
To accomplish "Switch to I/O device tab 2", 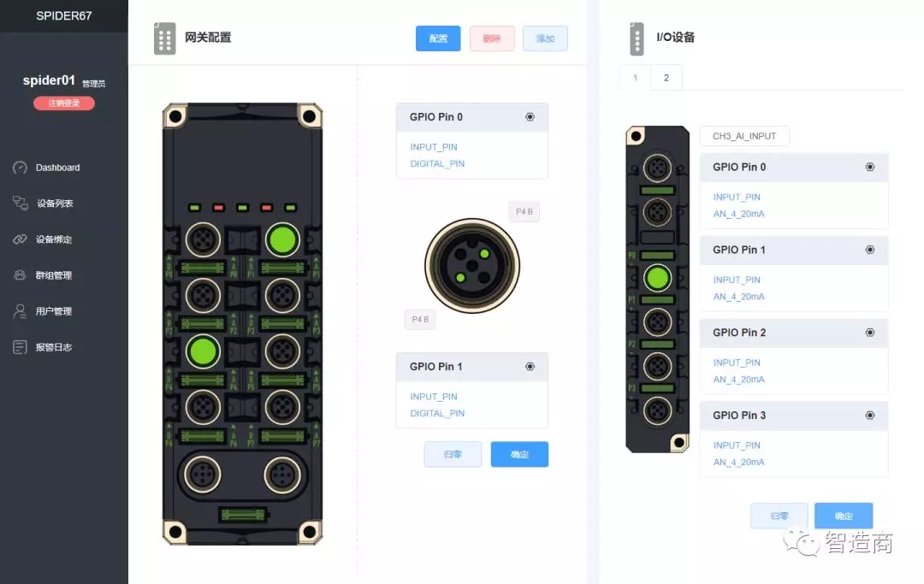I will pos(666,78).
